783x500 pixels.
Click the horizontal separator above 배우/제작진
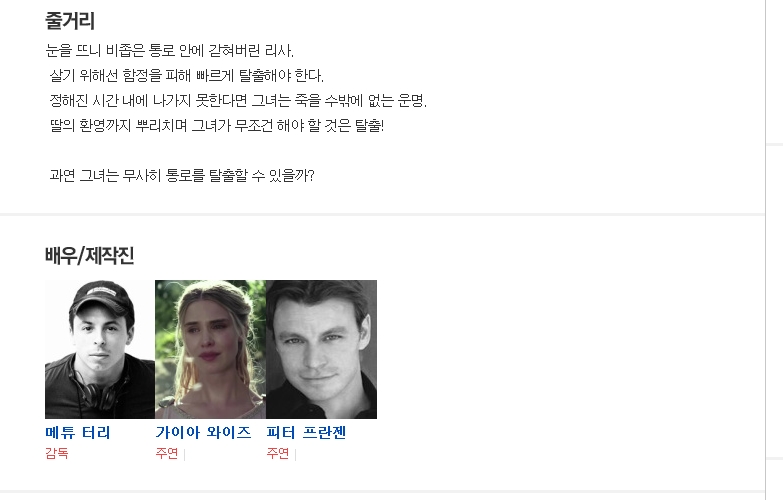[x=382, y=215]
